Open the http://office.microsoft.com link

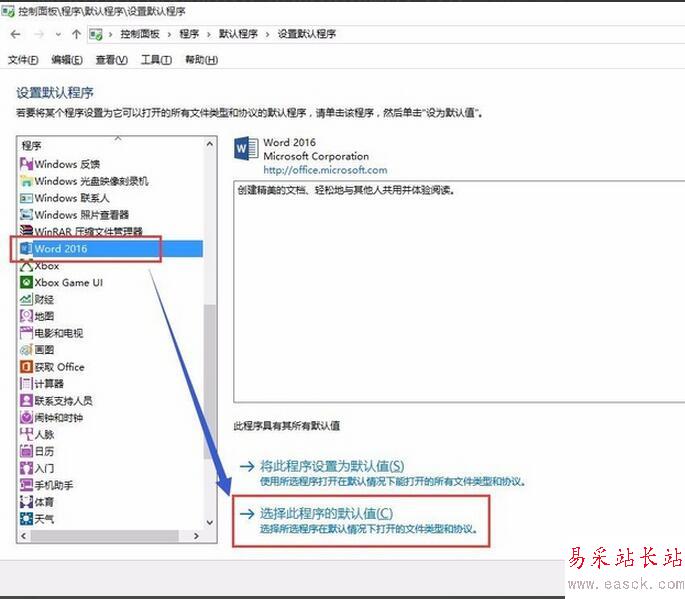pyautogui.click(x=325, y=170)
